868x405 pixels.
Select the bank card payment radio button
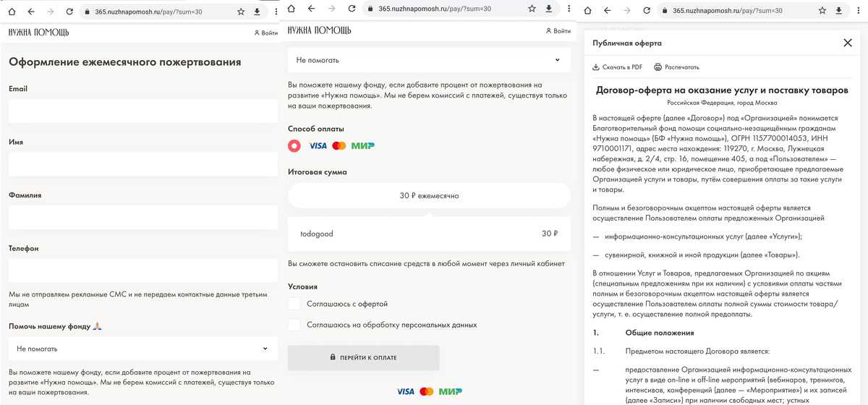click(294, 145)
